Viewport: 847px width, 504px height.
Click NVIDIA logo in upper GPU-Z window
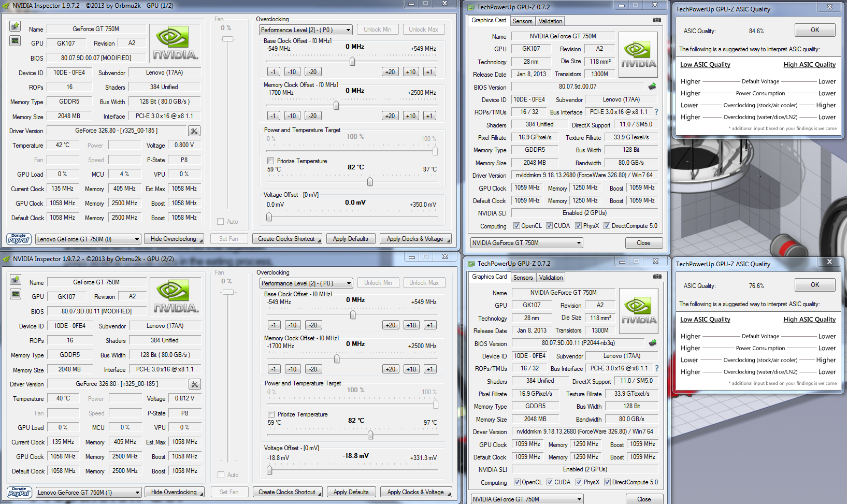(x=638, y=55)
